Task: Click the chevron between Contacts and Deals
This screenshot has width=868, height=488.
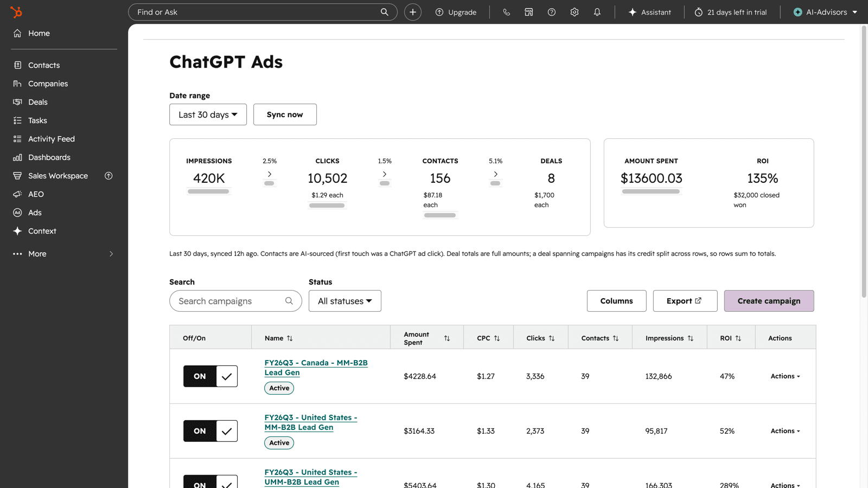Action: 495,174
